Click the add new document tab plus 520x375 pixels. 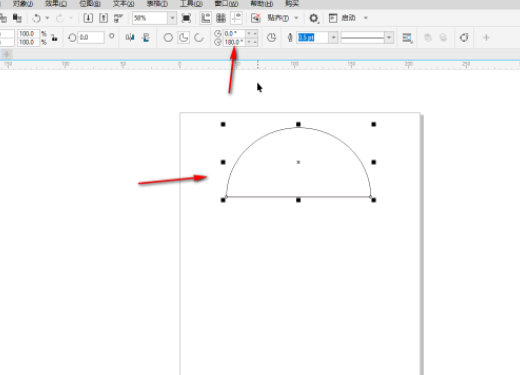click(x=7, y=54)
